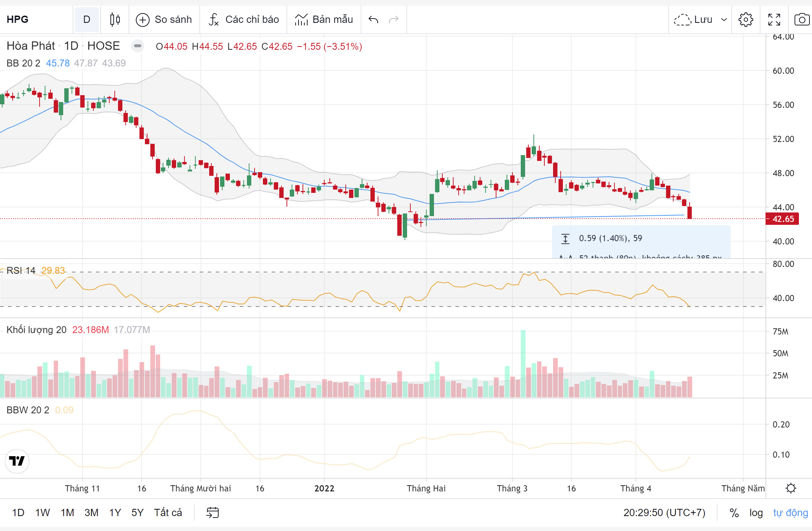812x531 pixels.
Task: Select the 3M time range
Action: click(x=91, y=512)
